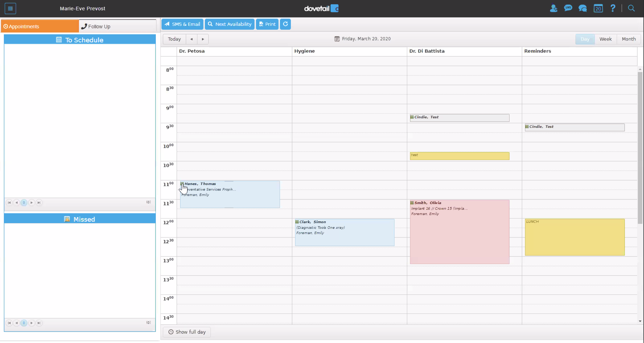Click the Next Availability button
The width and height of the screenshot is (644, 343).
(x=230, y=24)
